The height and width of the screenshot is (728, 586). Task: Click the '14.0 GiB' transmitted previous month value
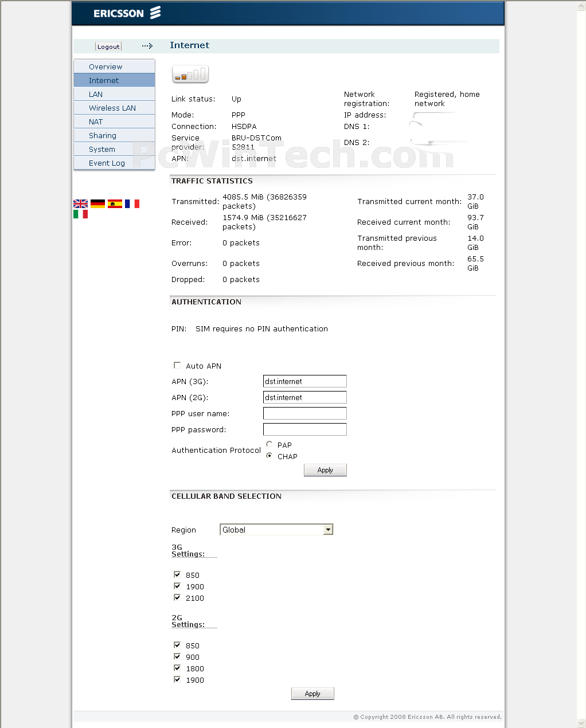pos(475,242)
